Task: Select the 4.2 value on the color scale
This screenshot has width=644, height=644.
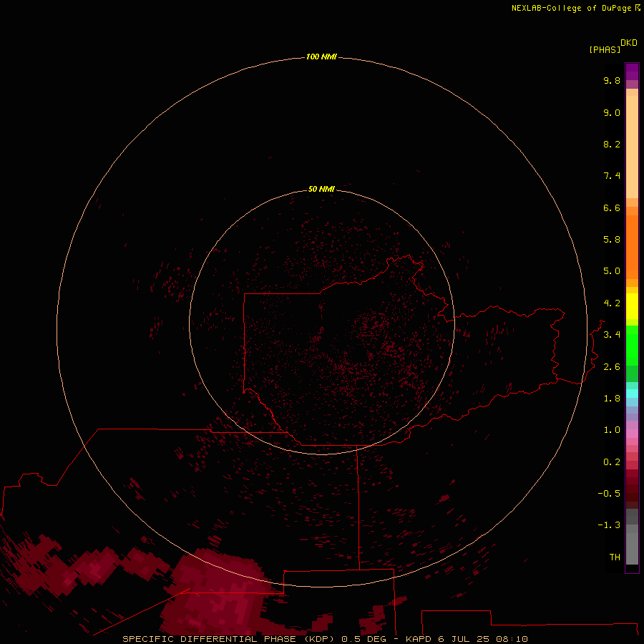Action: (612, 303)
